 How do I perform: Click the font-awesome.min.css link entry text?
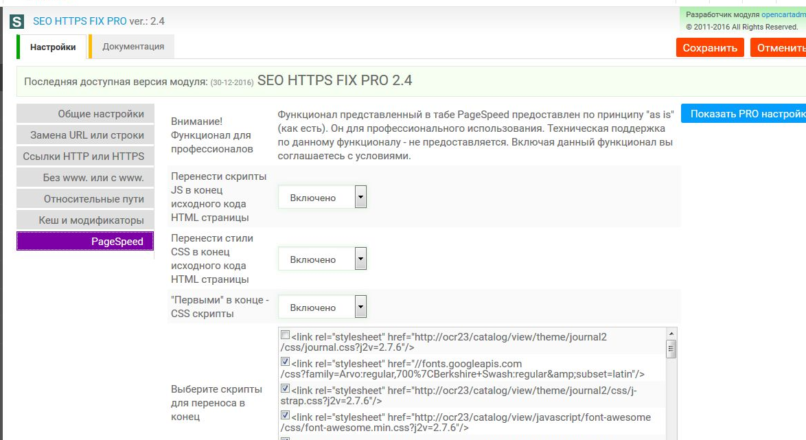[466, 422]
